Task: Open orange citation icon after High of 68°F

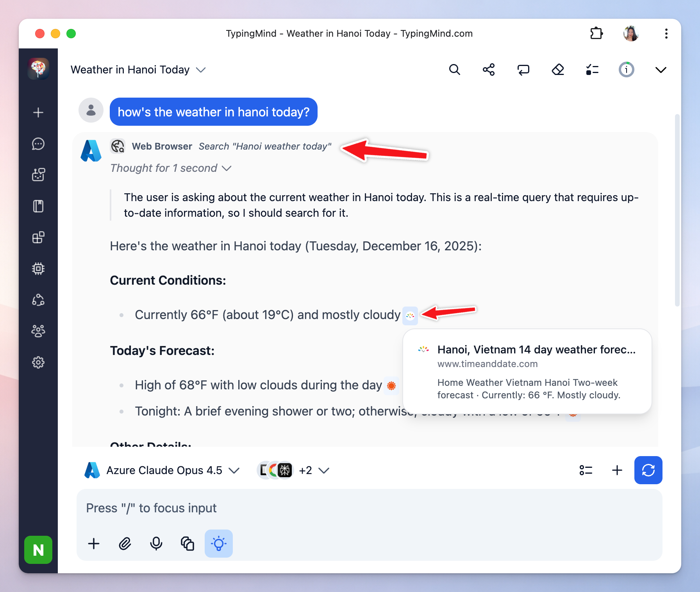Action: point(391,386)
